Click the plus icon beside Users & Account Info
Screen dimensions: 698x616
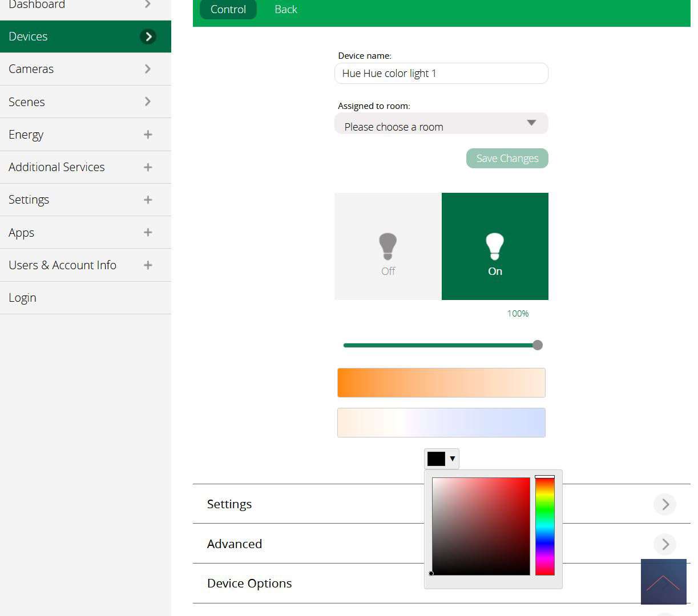148,265
